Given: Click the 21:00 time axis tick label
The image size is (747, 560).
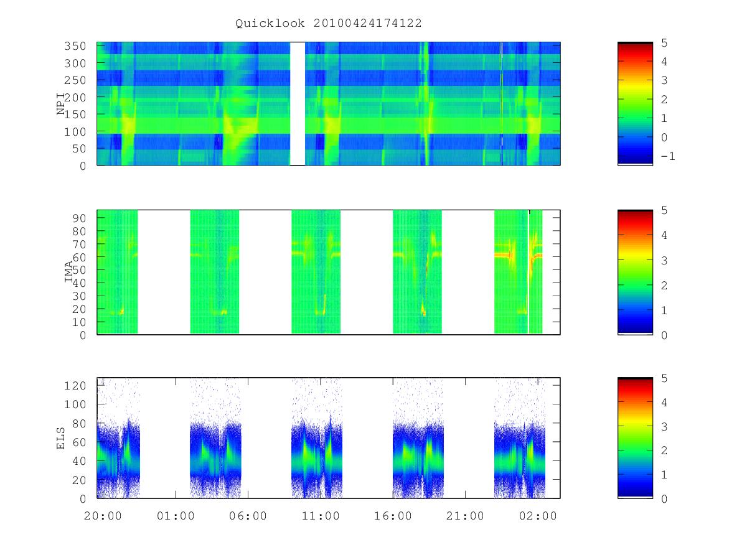Looking at the screenshot, I should [x=466, y=516].
